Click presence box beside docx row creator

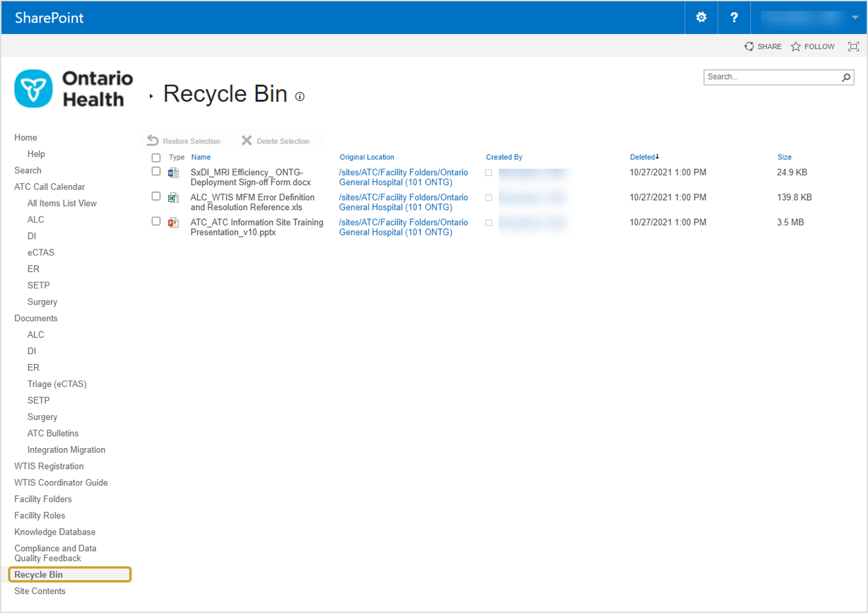489,173
